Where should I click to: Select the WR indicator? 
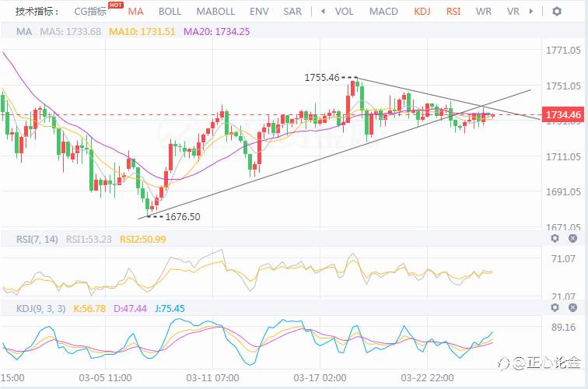[484, 12]
